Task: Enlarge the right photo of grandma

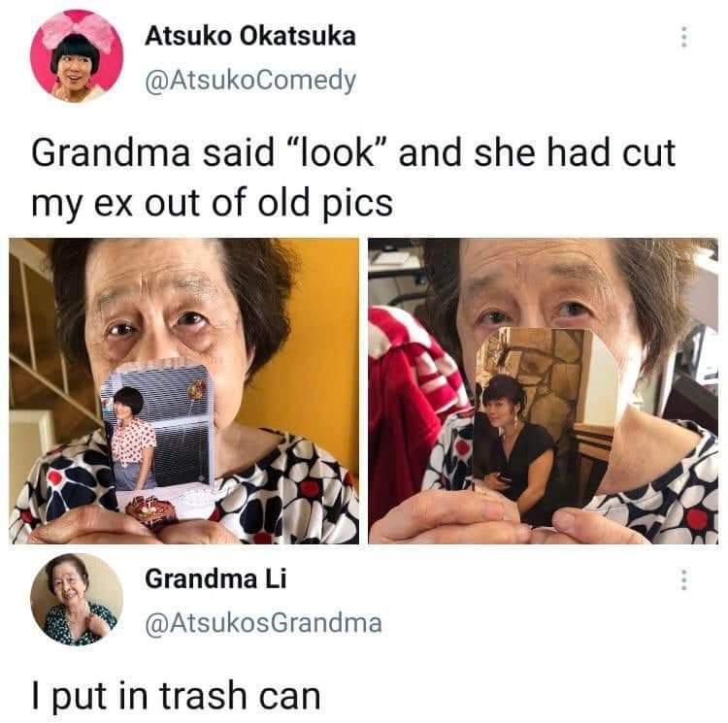Action: 544,391
